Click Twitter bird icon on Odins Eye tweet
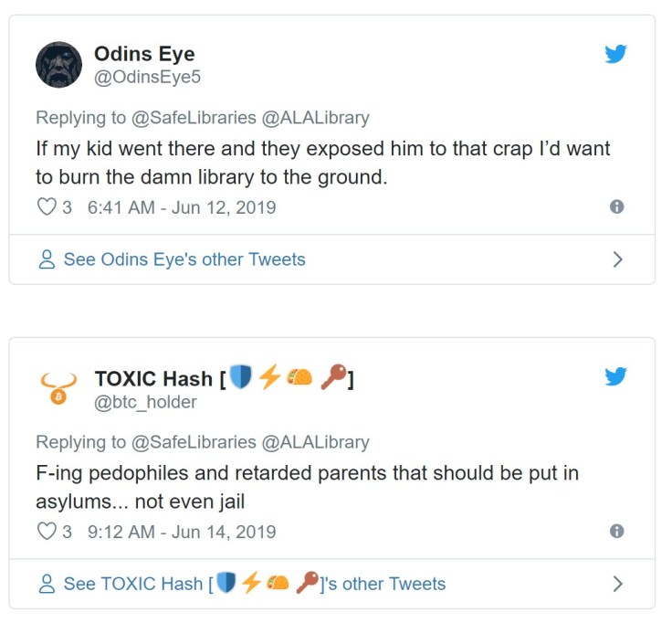Screen dimensions: 672x623 pos(616,54)
